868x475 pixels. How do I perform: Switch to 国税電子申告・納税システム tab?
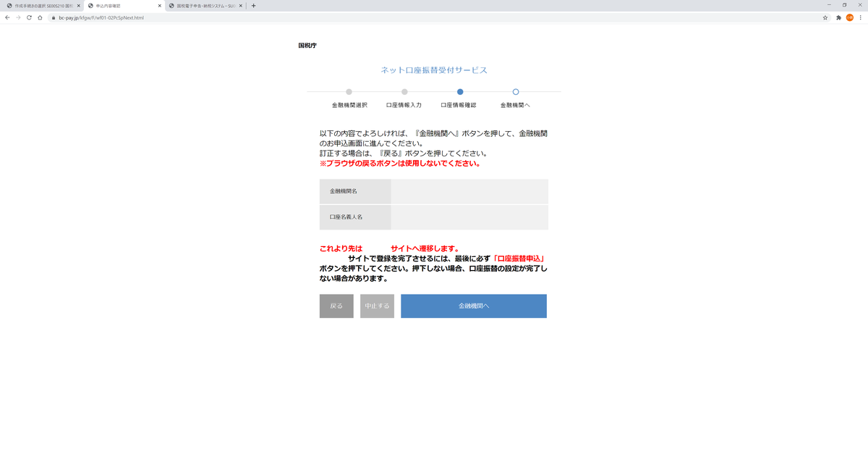point(204,5)
